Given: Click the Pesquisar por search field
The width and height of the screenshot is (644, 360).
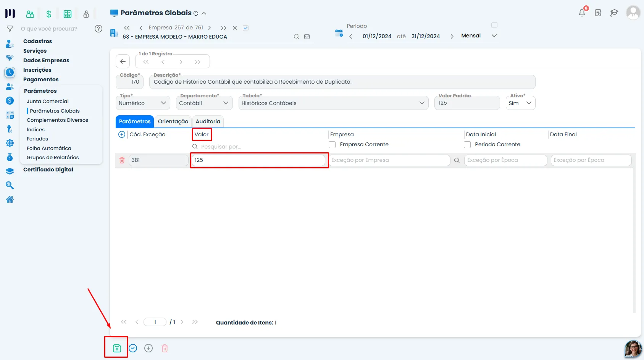Looking at the screenshot, I should point(258,147).
